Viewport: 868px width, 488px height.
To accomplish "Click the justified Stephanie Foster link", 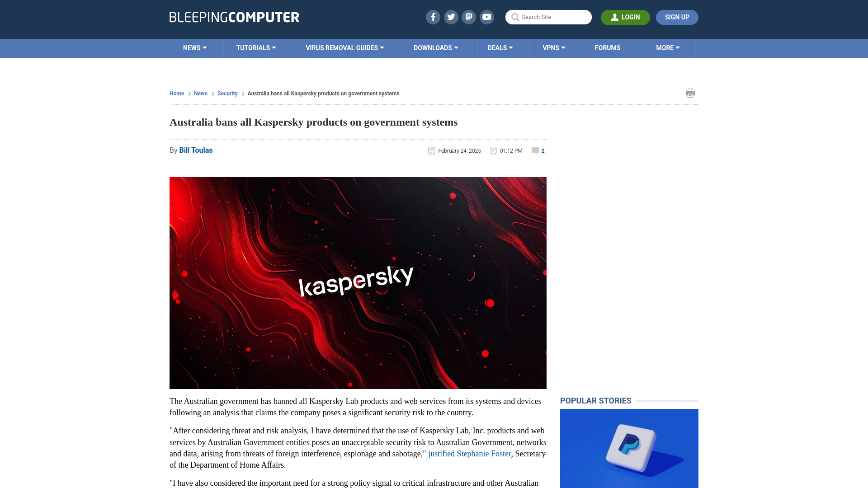I will point(469,454).
